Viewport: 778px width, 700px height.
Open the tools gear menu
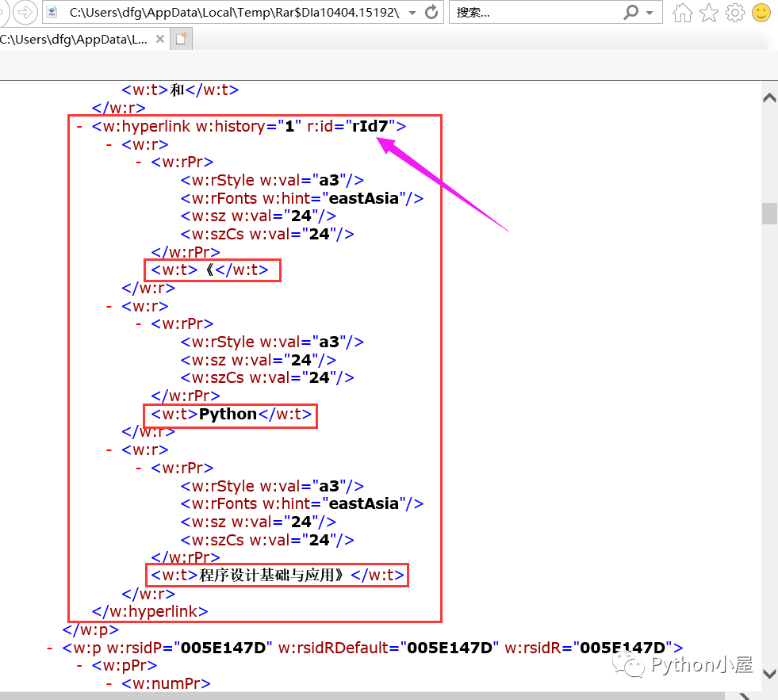(735, 13)
